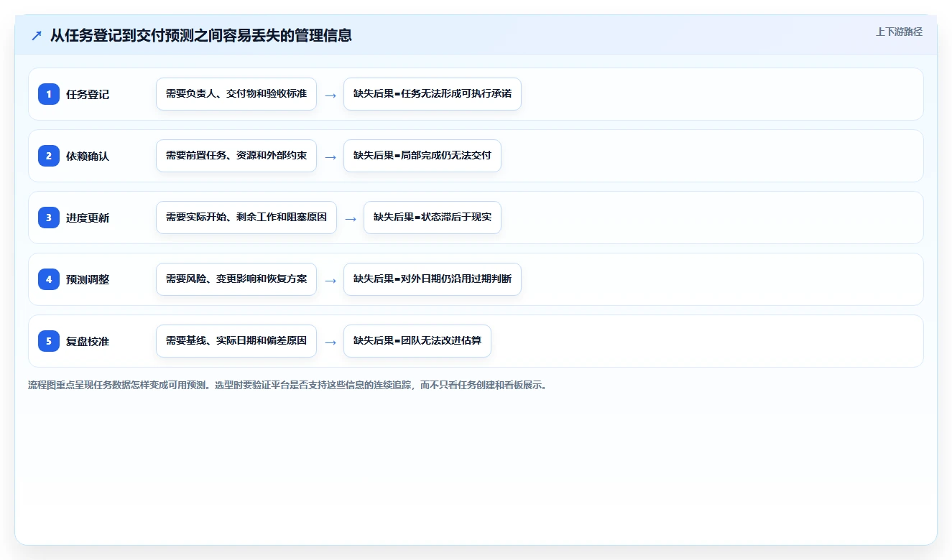Click the footnote starting with 流程图重点呈现任务数据

pos(289,386)
